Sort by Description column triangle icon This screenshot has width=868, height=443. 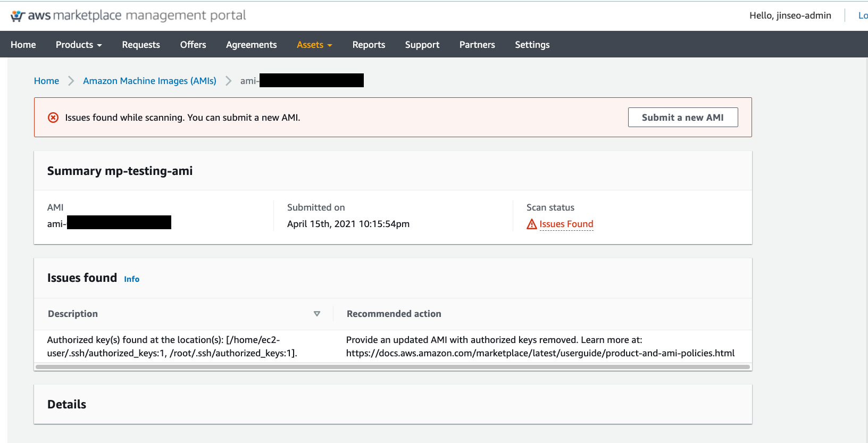pos(317,314)
